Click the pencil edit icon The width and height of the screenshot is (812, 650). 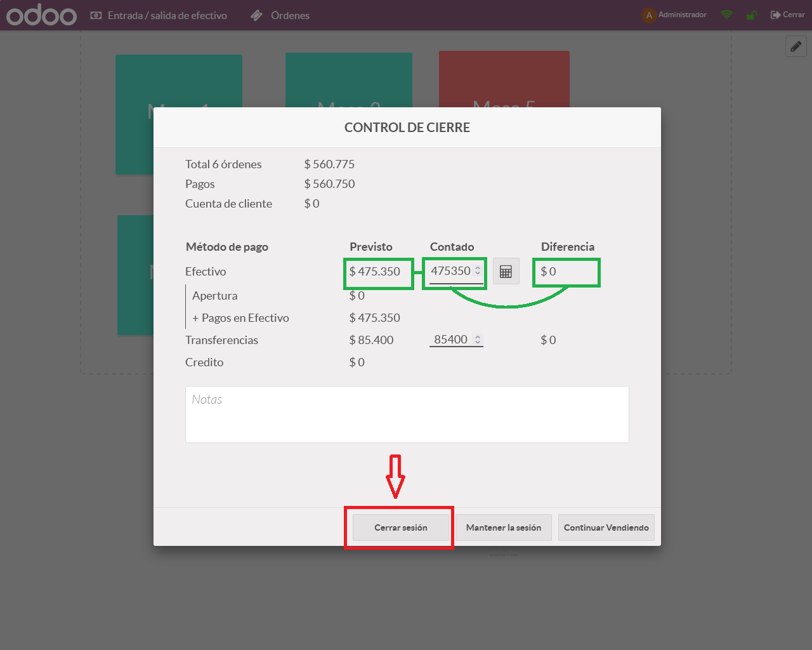796,46
